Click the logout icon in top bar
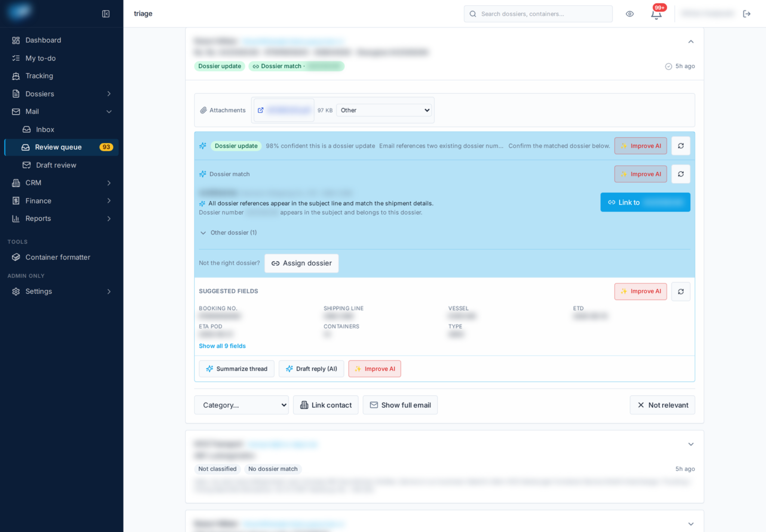Screen dimensions: 766x532 pyautogui.click(x=747, y=14)
